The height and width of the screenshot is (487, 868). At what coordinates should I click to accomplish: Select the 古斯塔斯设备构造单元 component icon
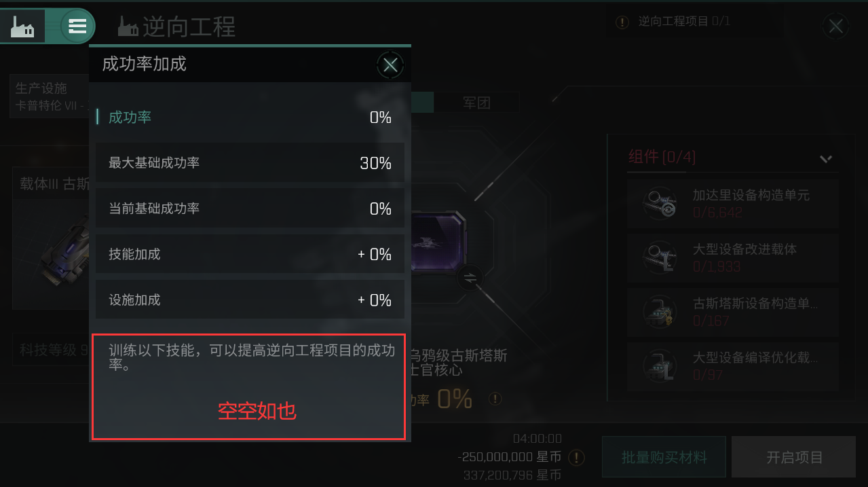[658, 312]
